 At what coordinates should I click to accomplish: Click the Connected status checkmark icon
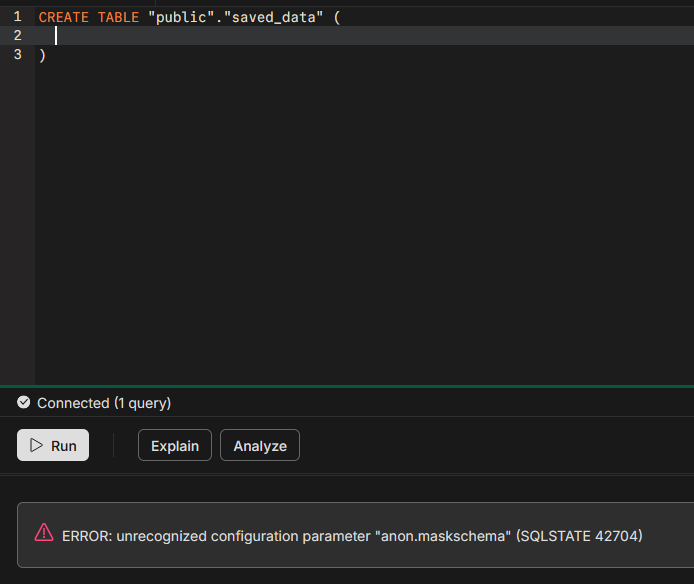coord(23,402)
